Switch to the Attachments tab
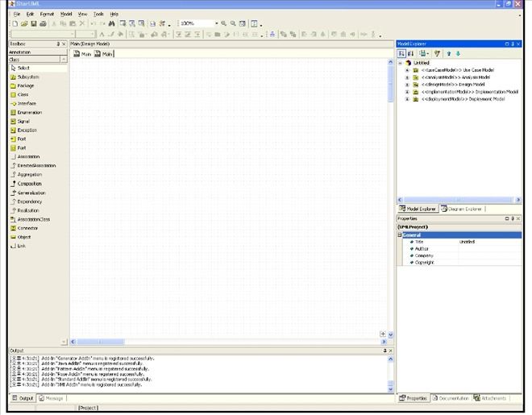Screen dimensions: 532x415 (490, 398)
